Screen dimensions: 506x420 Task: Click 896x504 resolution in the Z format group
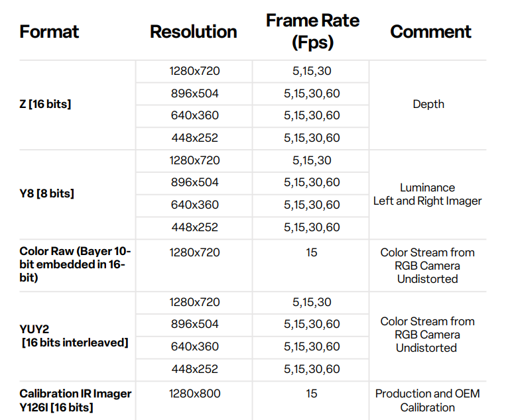(194, 93)
